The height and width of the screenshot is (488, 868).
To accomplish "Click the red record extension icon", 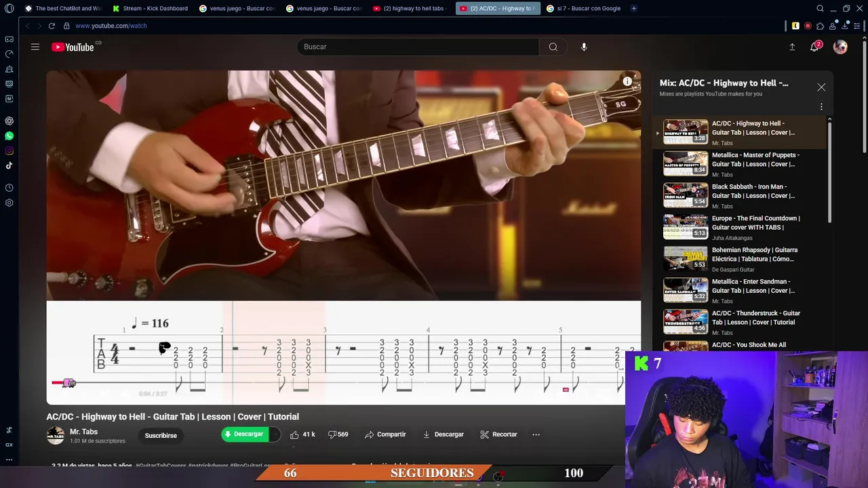I will click(x=808, y=26).
